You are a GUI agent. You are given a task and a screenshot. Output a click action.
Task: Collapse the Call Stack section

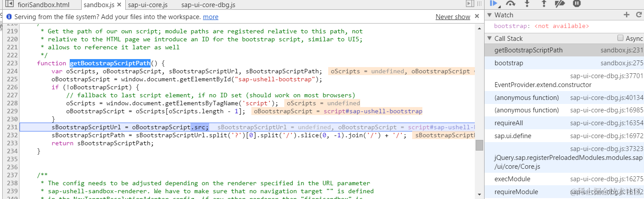(x=489, y=39)
